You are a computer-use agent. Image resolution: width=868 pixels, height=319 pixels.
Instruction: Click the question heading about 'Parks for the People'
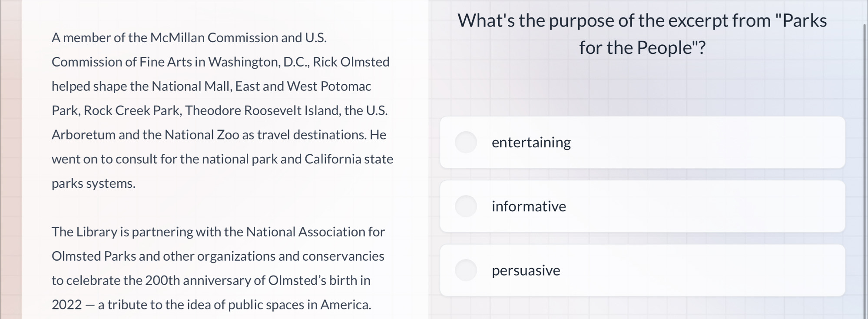pos(642,34)
